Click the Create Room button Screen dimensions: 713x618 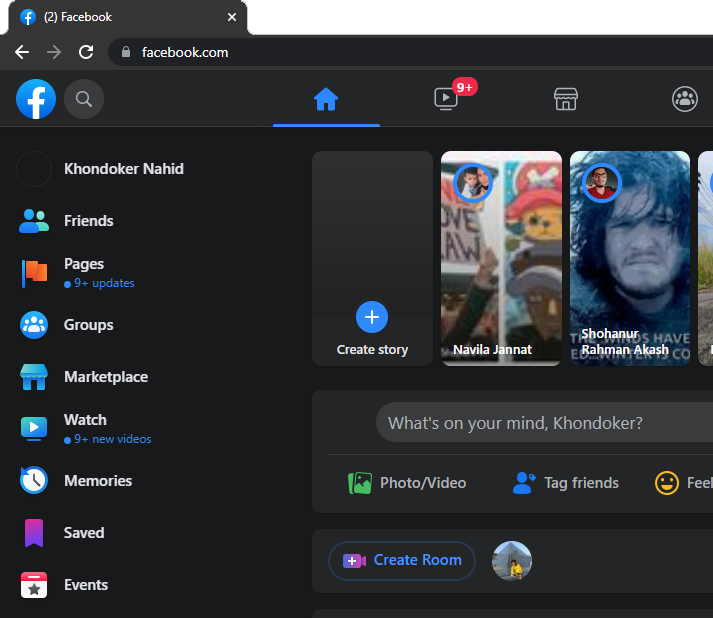pyautogui.click(x=402, y=561)
